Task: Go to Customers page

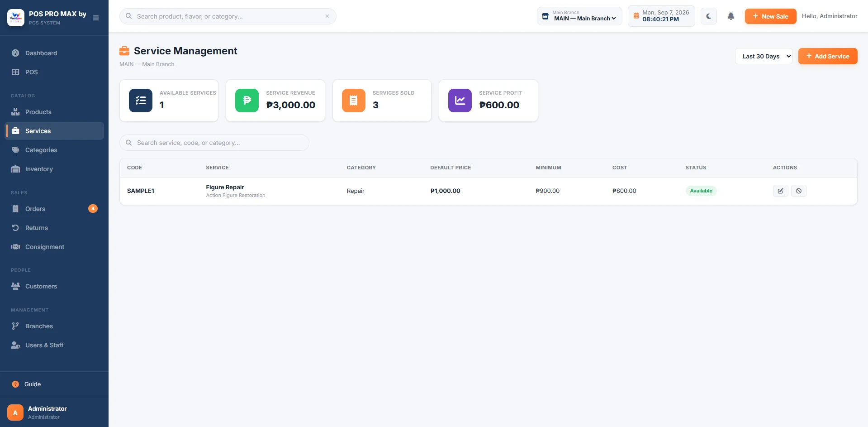Action: coord(54,286)
